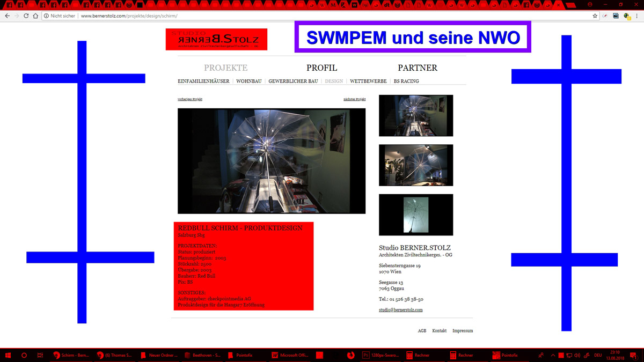View site info next to 'Nicht sicher'
Image resolution: width=644 pixels, height=362 pixels.
point(47,16)
